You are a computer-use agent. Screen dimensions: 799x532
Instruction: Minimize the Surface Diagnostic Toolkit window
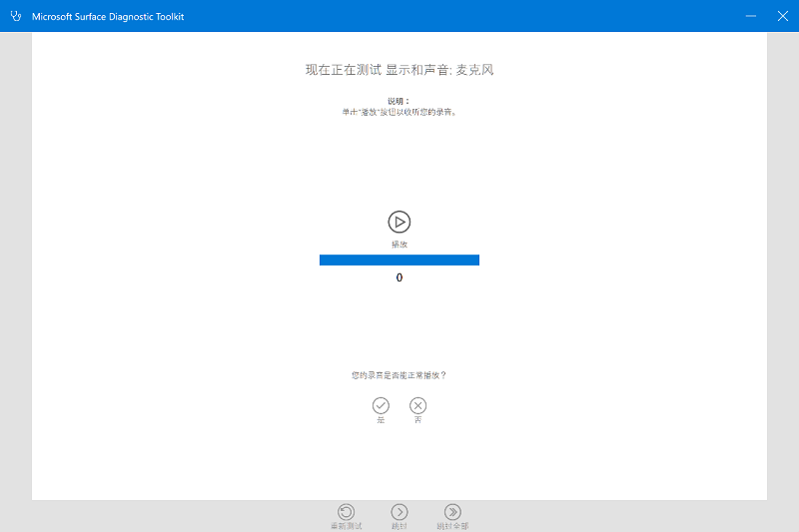tap(751, 16)
